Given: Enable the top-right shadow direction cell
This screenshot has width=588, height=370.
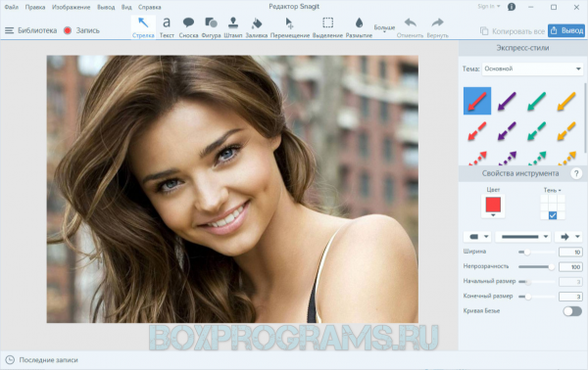Looking at the screenshot, I should pyautogui.click(x=561, y=199).
